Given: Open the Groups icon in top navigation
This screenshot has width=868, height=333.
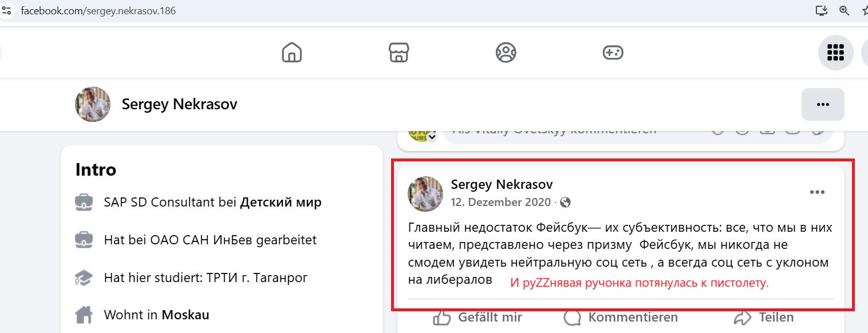Looking at the screenshot, I should click(x=506, y=53).
